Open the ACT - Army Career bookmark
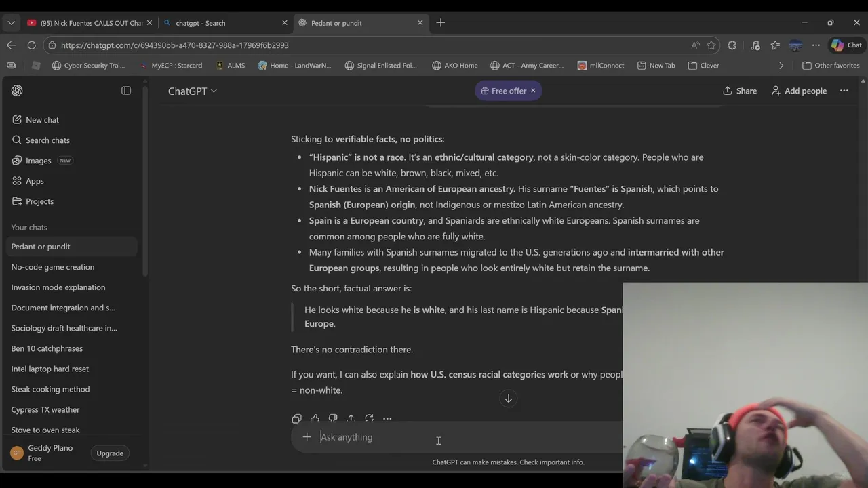Viewport: 868px width, 488px height. [526, 66]
